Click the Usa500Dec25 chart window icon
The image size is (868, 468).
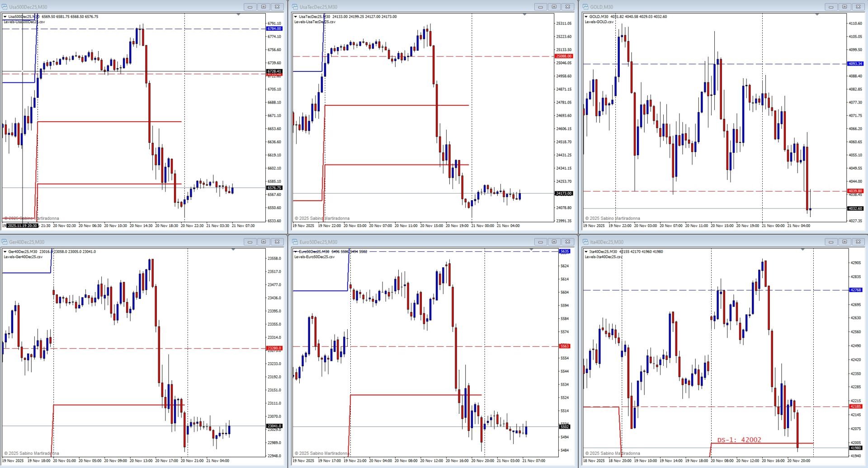[5, 7]
